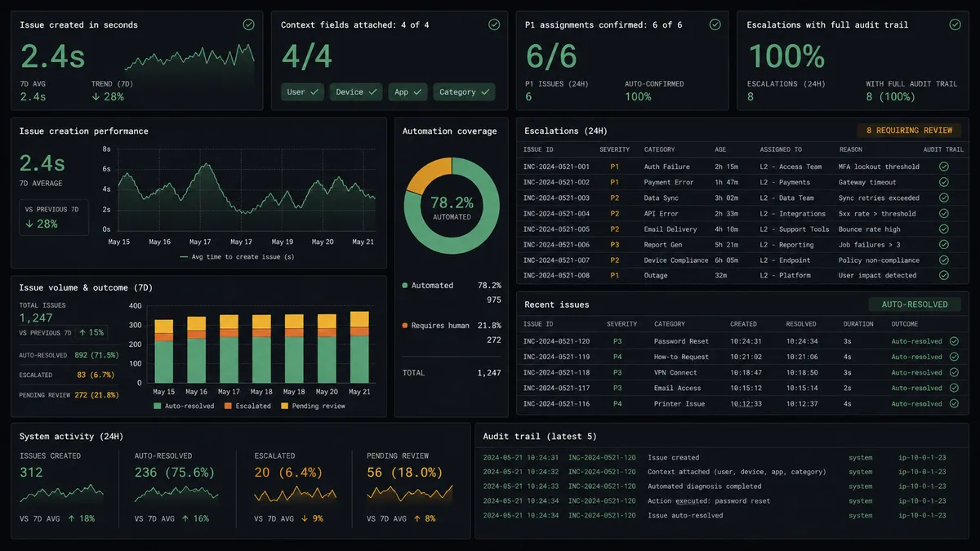Click 'Issue auto-resolved' audit entry

[x=685, y=516]
